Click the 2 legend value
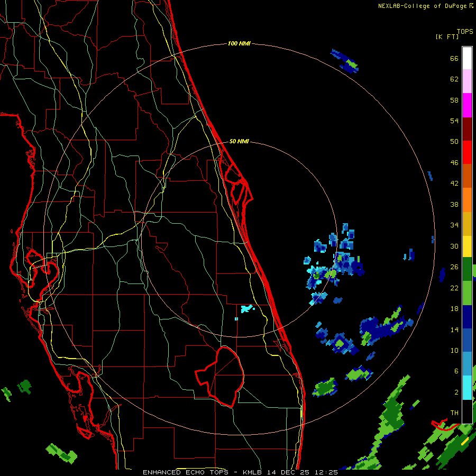 coord(456,392)
